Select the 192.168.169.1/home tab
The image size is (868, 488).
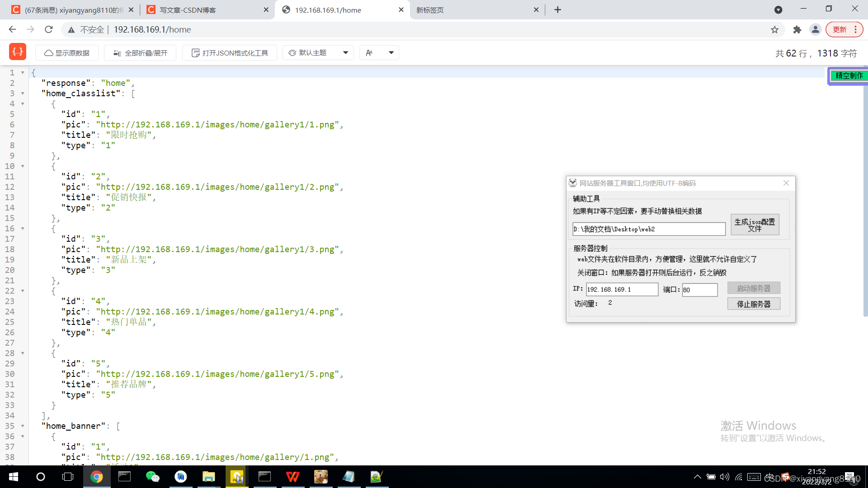[341, 10]
